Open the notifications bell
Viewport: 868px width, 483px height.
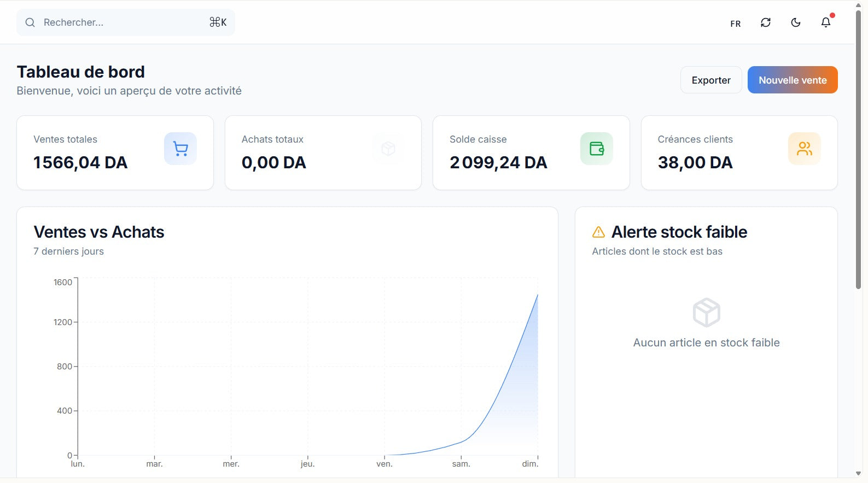click(x=825, y=22)
